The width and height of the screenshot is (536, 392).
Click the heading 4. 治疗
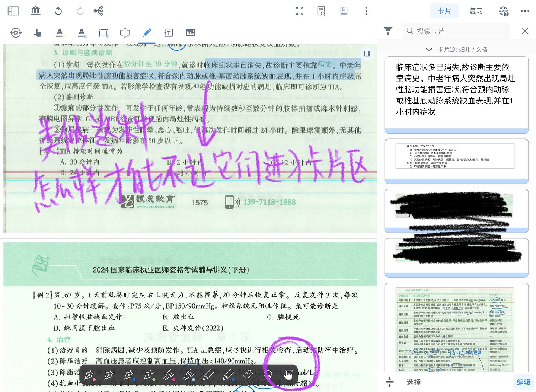point(59,340)
